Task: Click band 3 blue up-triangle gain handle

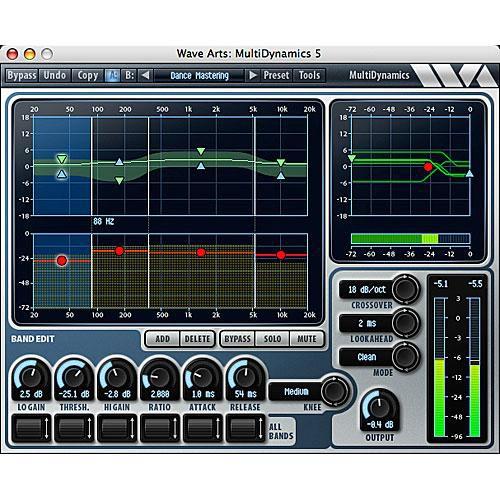Action: tap(201, 166)
